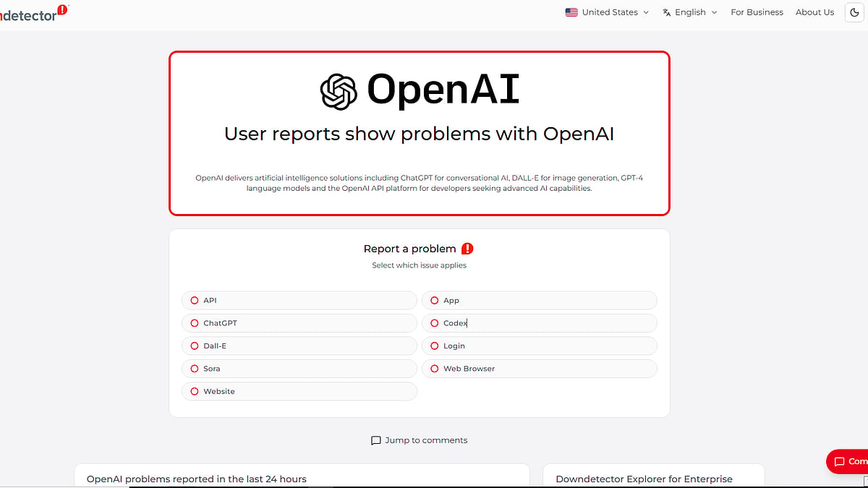Click 'Select which issue applies' text

420,265
